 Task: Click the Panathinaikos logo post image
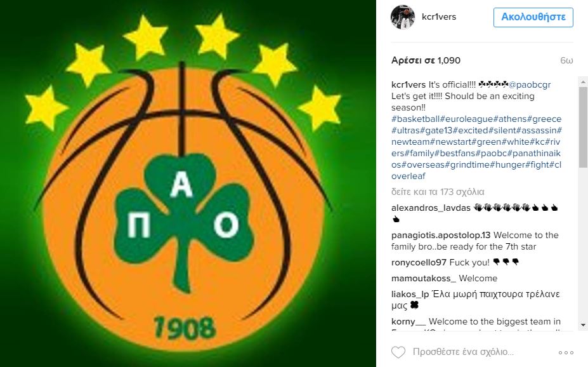pyautogui.click(x=188, y=183)
